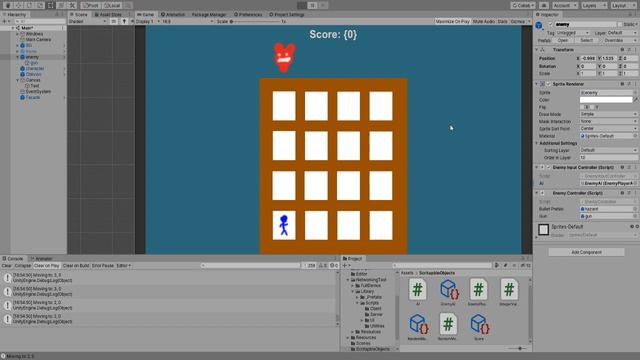The height and width of the screenshot is (360, 640).
Task: Open the prefab Overrides dropdown
Action: (x=619, y=40)
